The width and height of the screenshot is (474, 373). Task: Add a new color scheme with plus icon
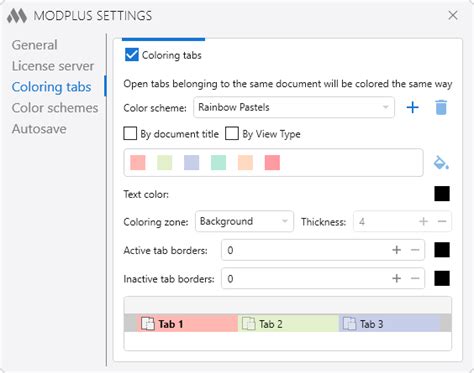point(412,107)
